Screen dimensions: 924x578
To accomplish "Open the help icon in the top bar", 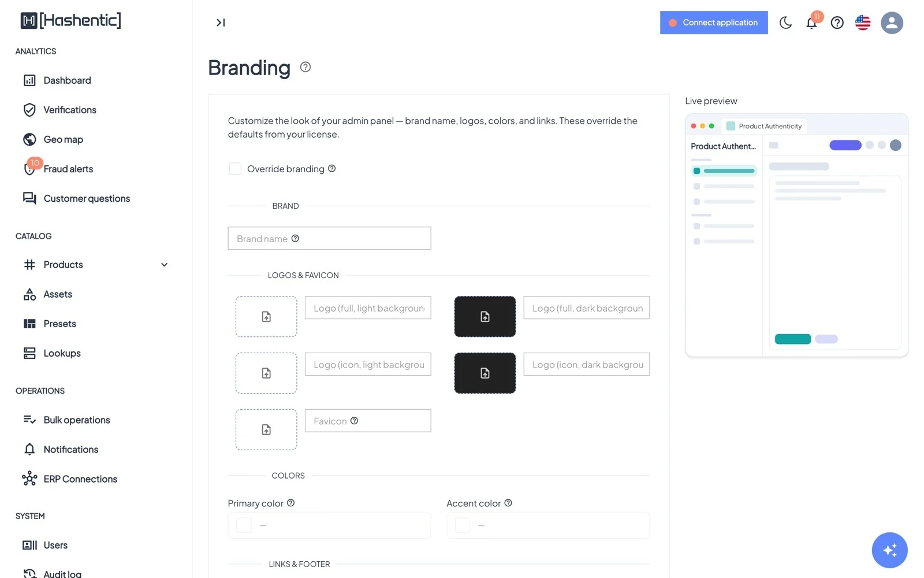I will coord(837,23).
